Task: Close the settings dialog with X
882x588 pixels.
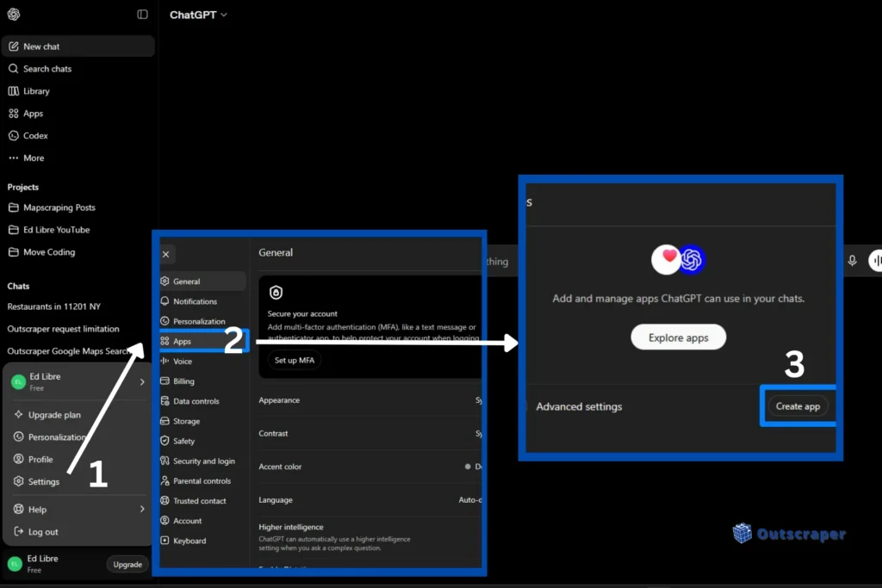Action: point(166,254)
